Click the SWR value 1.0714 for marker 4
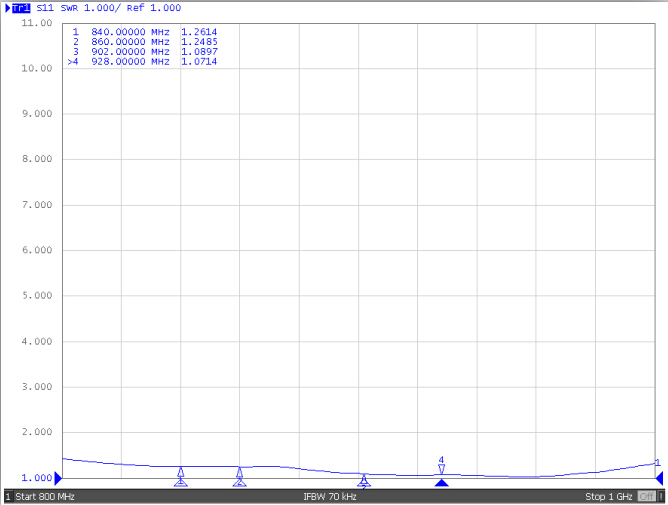This screenshot has width=668, height=505. (199, 61)
